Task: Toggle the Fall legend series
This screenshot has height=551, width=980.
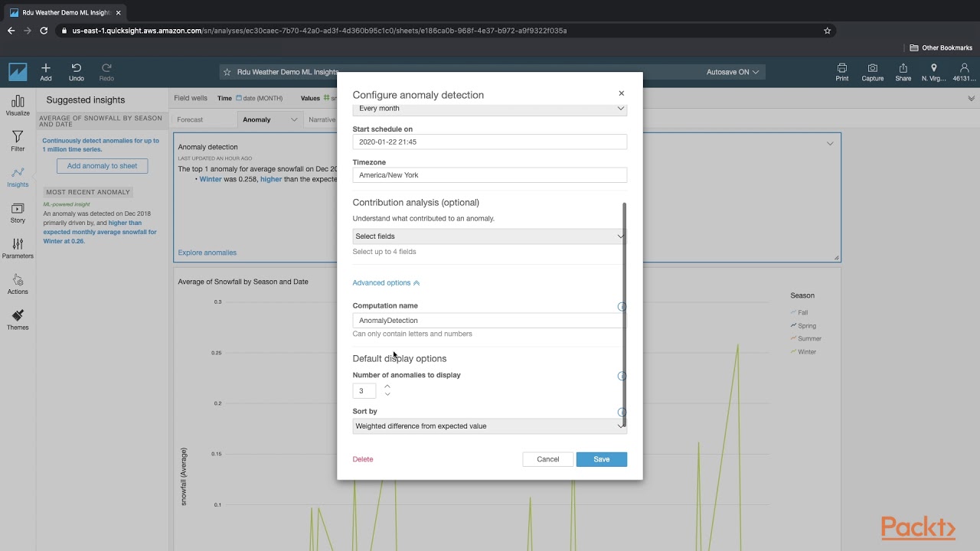Action: click(799, 312)
